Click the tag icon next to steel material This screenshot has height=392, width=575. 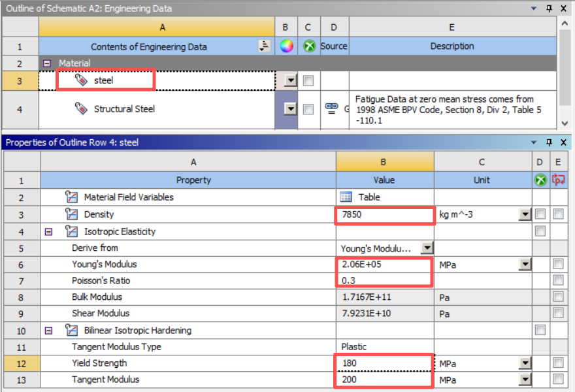coord(80,80)
